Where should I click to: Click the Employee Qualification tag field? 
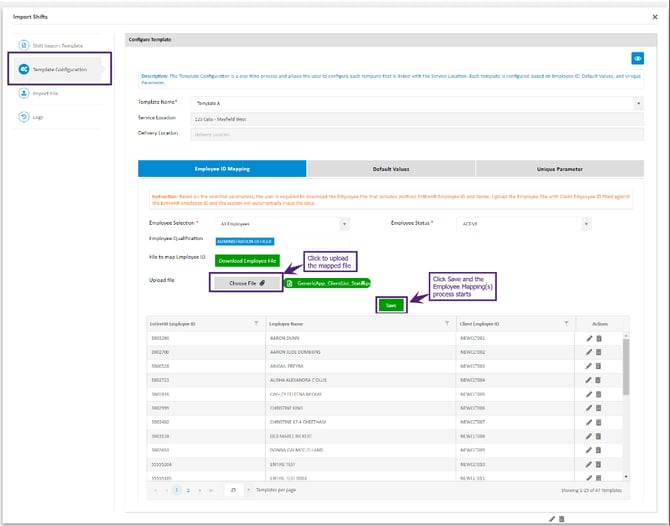coord(283,241)
